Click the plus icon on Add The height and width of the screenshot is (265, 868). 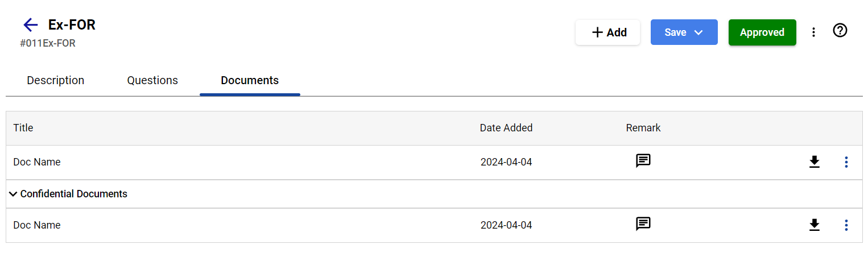coord(597,32)
